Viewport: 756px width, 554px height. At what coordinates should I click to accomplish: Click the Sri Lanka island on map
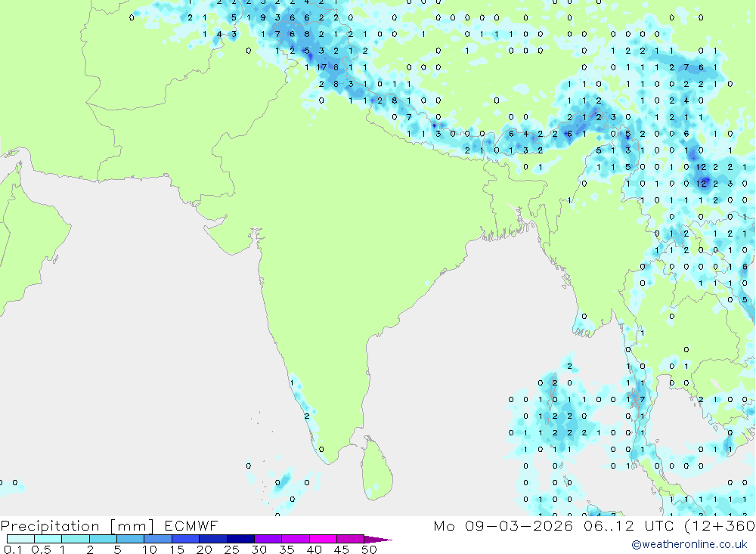[x=377, y=469]
